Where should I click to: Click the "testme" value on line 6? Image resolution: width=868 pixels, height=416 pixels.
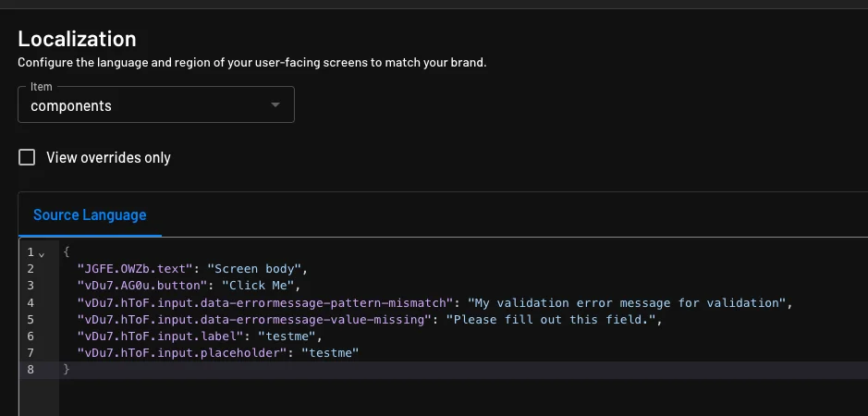pos(288,336)
